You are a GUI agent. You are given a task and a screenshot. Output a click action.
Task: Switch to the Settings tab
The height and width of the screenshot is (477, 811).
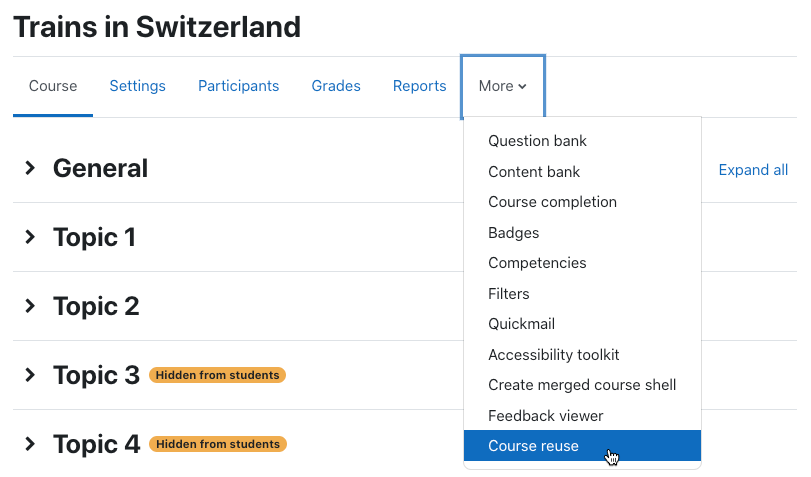pyautogui.click(x=138, y=86)
